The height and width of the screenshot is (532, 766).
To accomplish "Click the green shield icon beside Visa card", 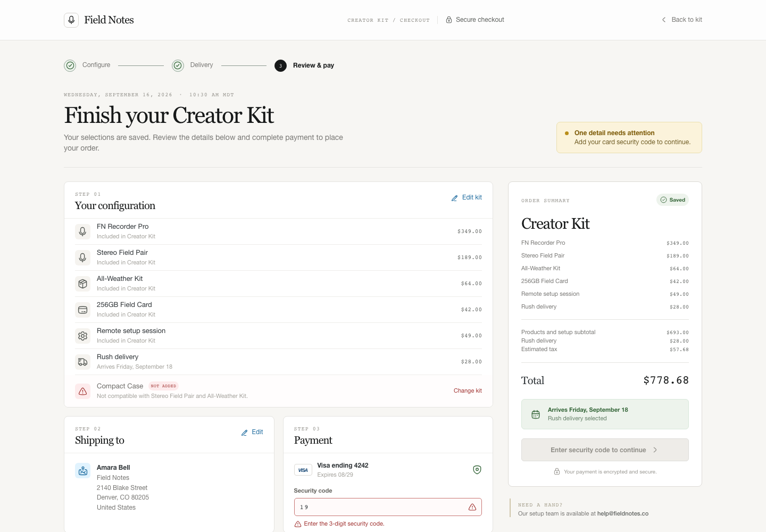I will coord(477,470).
